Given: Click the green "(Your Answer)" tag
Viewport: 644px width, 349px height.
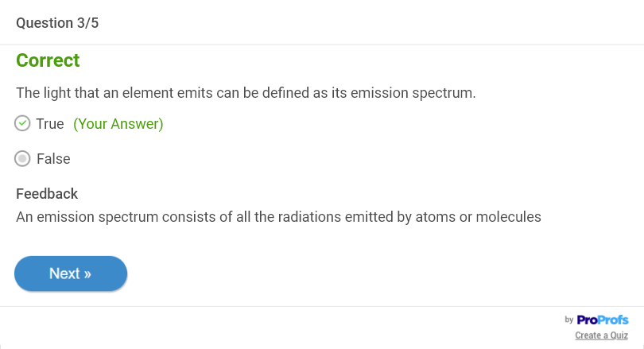Looking at the screenshot, I should pos(118,124).
